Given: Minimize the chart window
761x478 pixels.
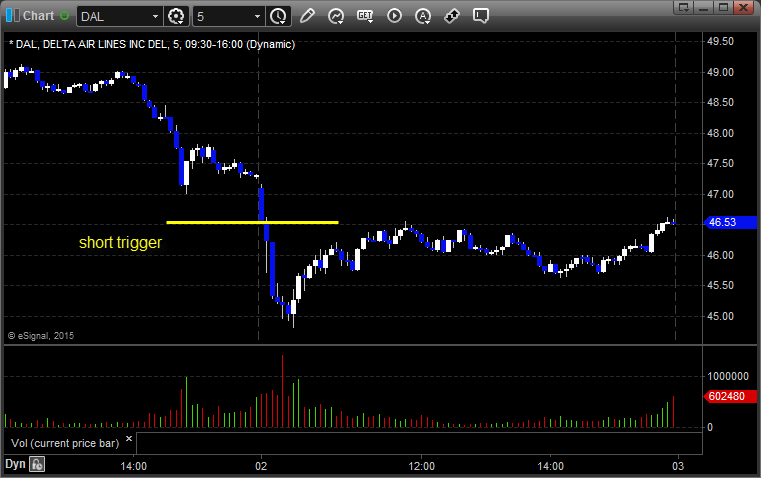Looking at the screenshot, I should (x=704, y=7).
